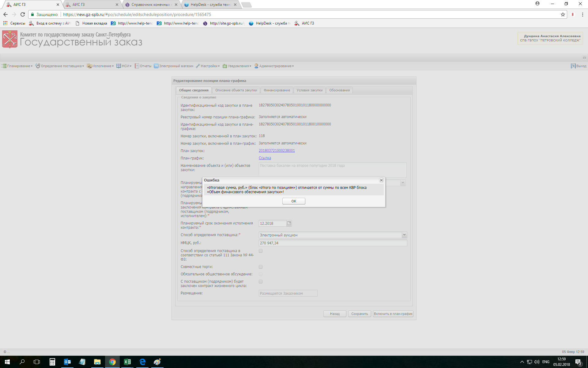Viewport: 588px width, 368px height.
Task: Open the АИС ГЗ bookmark
Action: click(304, 23)
